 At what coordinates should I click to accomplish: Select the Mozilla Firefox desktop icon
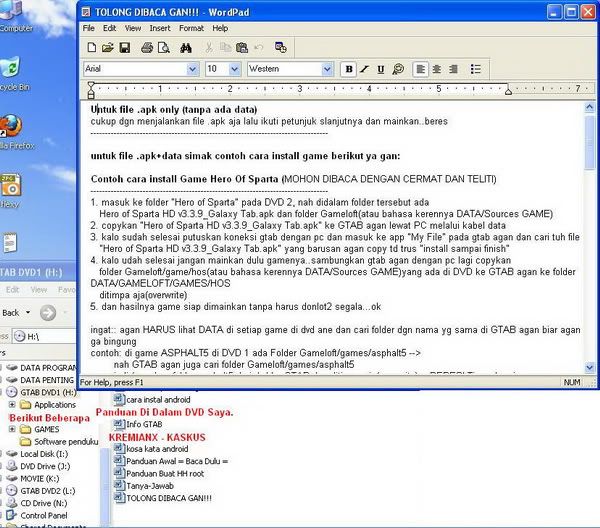(x=13, y=131)
